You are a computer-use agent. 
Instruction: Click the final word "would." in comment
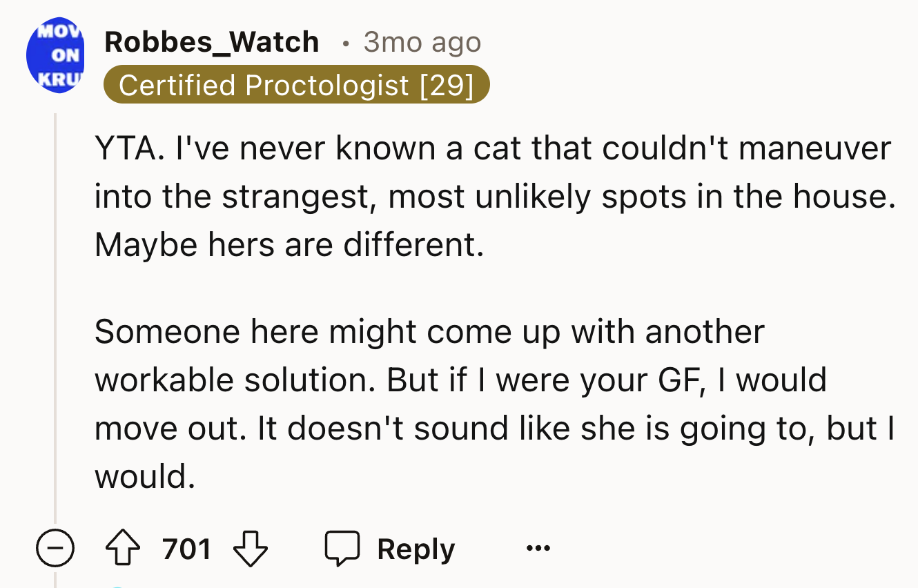point(145,477)
